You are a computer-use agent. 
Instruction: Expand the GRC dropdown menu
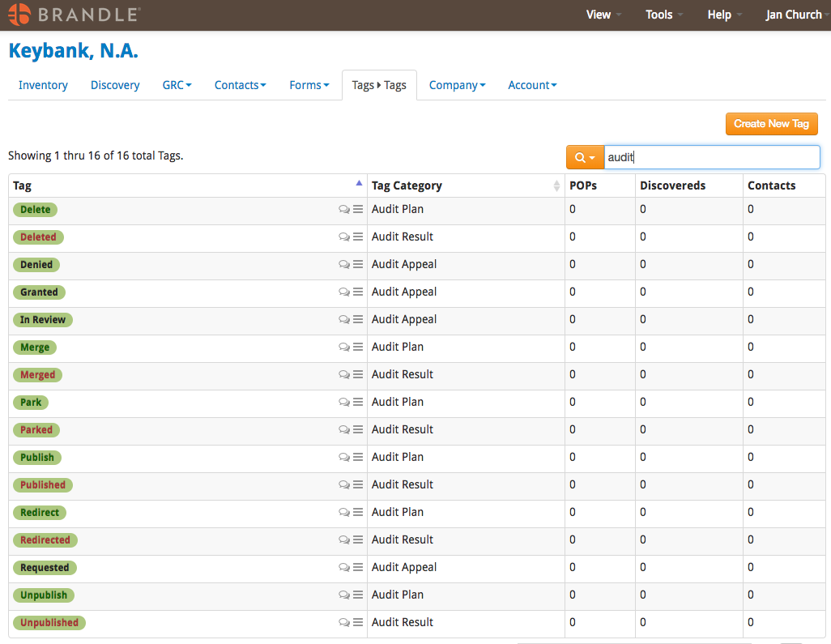coord(177,85)
